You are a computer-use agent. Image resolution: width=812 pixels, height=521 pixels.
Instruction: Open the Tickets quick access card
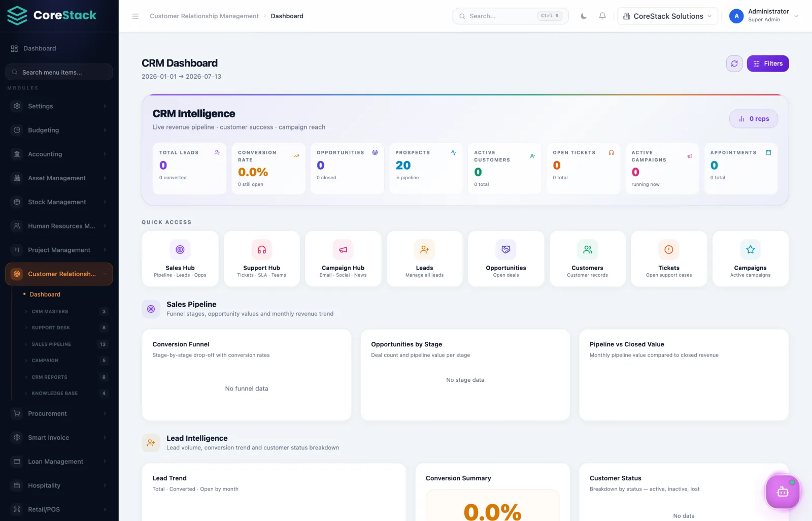tap(669, 259)
